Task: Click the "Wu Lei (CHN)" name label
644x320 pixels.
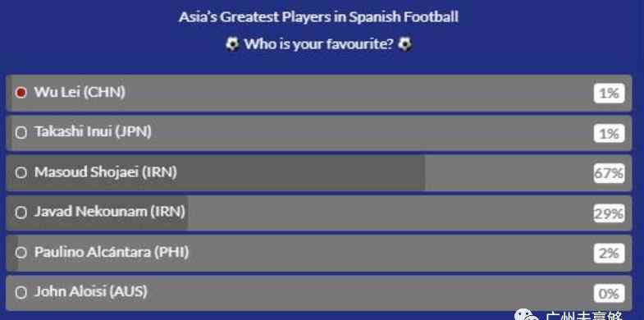Action: coord(80,93)
